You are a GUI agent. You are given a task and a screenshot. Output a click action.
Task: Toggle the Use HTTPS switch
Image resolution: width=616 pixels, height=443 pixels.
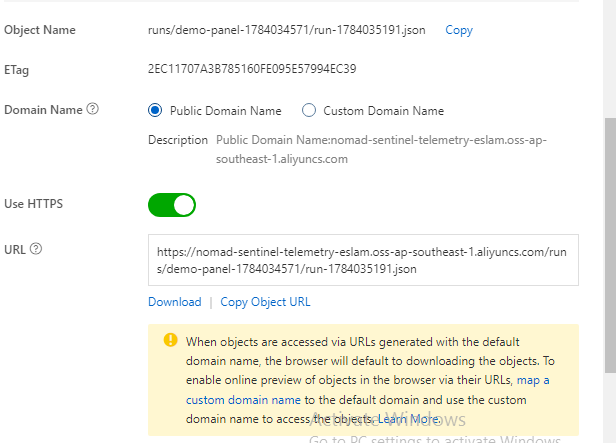coord(172,205)
